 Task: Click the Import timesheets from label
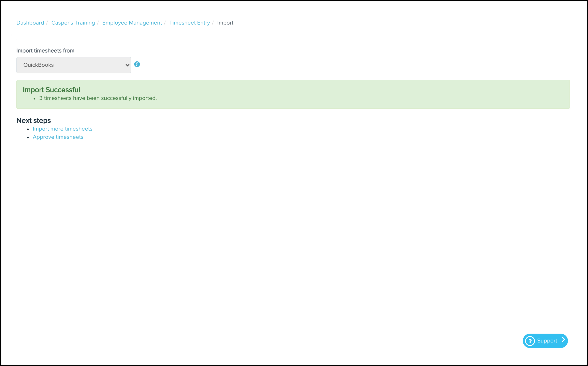click(x=45, y=51)
